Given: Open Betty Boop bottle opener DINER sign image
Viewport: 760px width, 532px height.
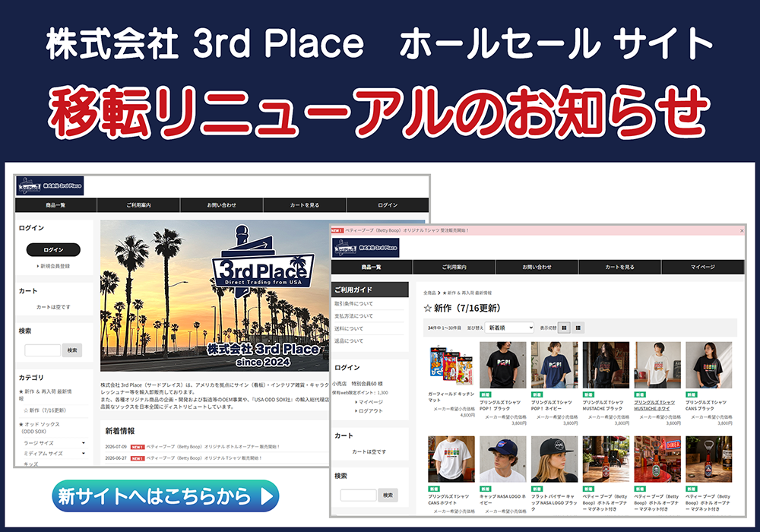Looking at the screenshot, I should pyautogui.click(x=657, y=459).
